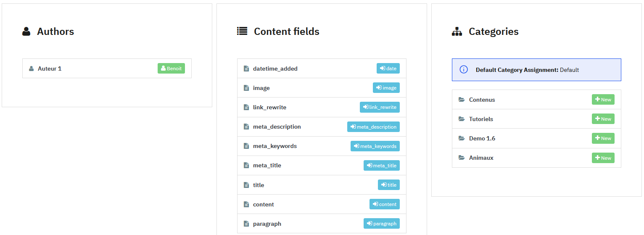This screenshot has width=644, height=235.
Task: Click the info icon in Default Category alert
Action: pos(464,69)
